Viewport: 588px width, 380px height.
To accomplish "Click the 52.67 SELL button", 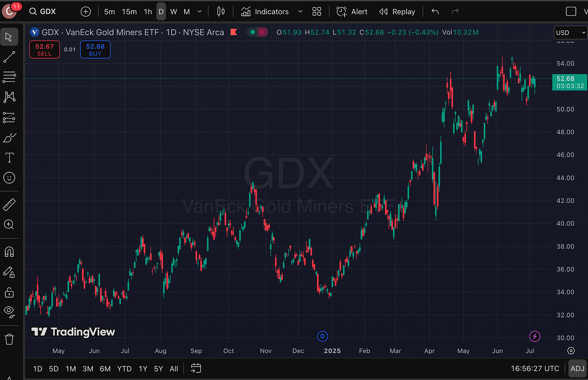I will tap(44, 50).
